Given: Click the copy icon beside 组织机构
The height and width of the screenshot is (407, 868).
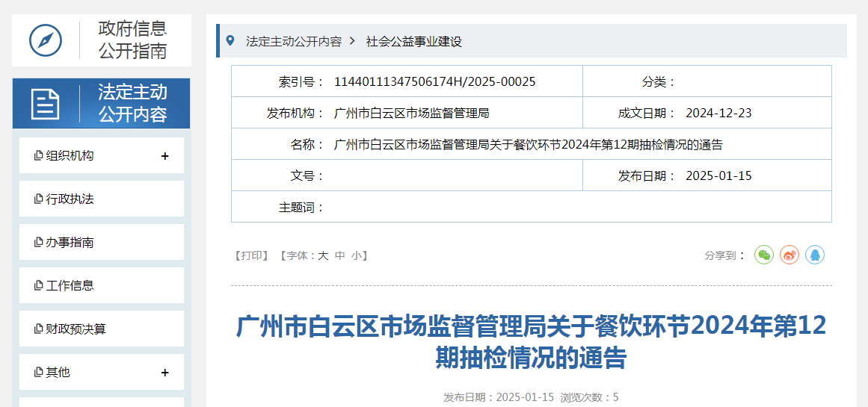Looking at the screenshot, I should pyautogui.click(x=38, y=156).
